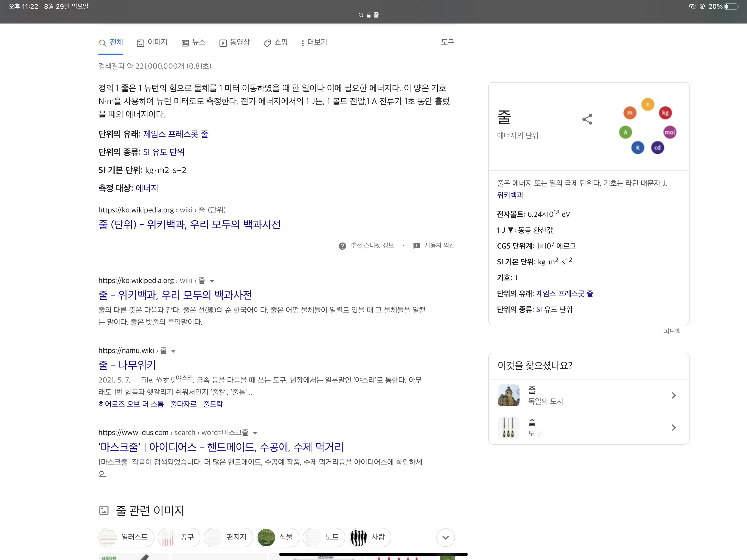Open the German city 줄 thumbnail result
The width and height of the screenshot is (747, 560).
pyautogui.click(x=508, y=395)
